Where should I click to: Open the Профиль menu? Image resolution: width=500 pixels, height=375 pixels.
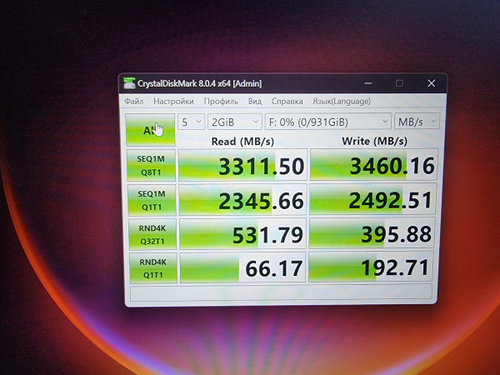(x=221, y=101)
